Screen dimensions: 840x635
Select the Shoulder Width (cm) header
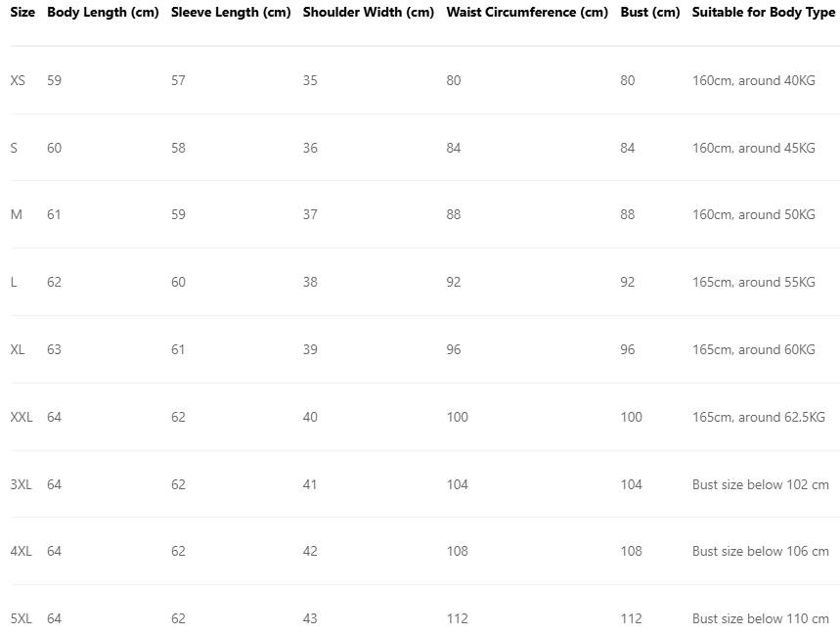click(x=369, y=13)
